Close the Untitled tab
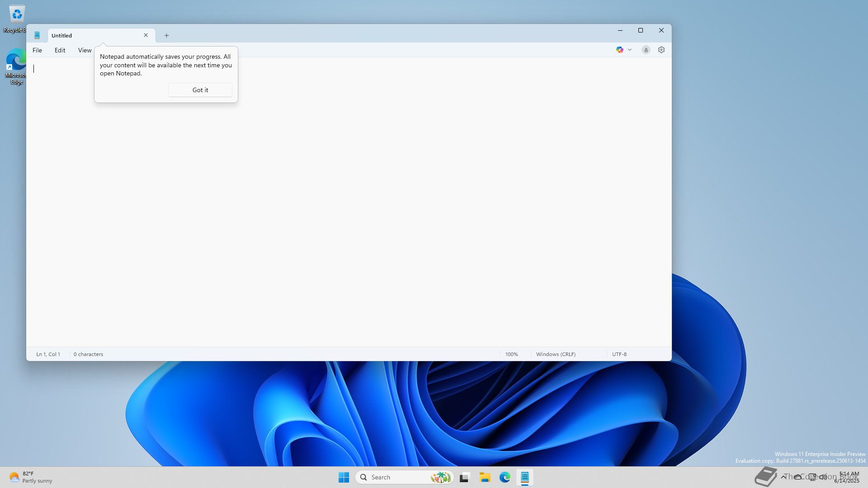This screenshot has width=868, height=488. click(146, 35)
